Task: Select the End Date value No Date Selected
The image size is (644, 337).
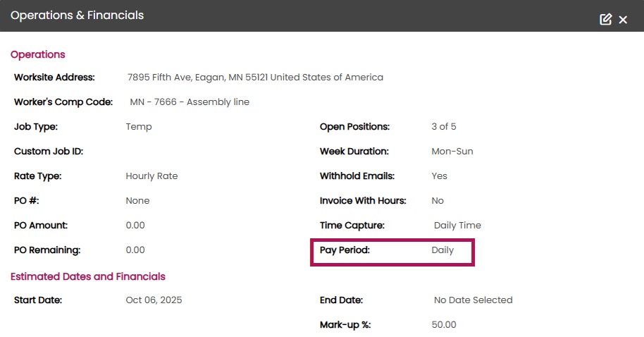Action: click(473, 300)
